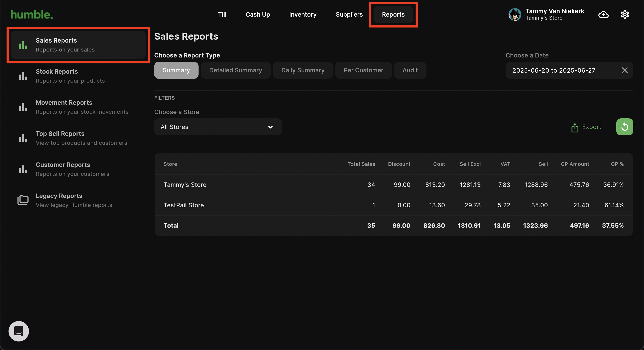
Task: Choose the Daily Summary report type
Action: click(x=303, y=70)
